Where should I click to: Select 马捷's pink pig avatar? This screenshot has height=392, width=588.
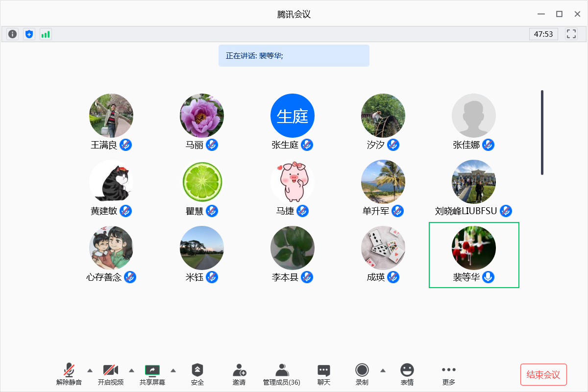click(293, 182)
